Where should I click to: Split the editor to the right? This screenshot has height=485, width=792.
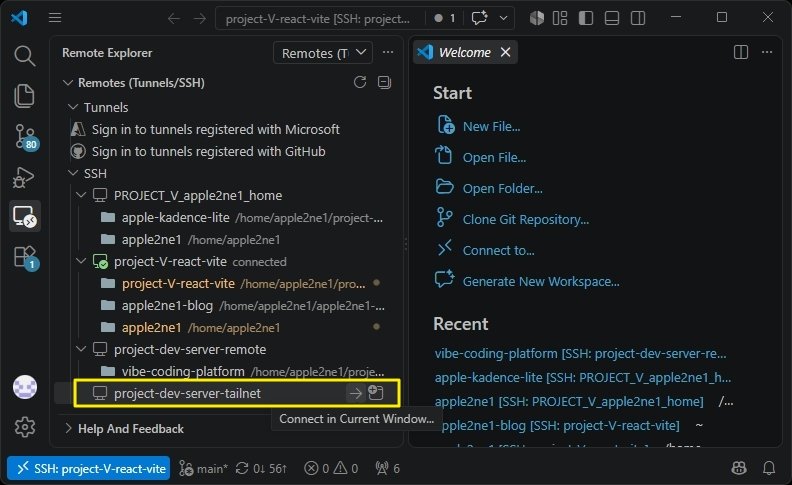pyautogui.click(x=740, y=52)
